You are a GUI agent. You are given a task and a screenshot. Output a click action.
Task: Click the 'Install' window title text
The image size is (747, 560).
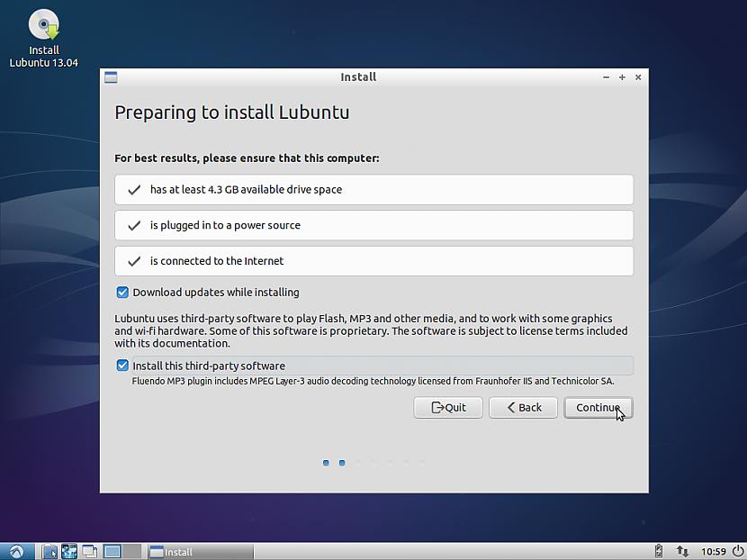click(x=358, y=77)
